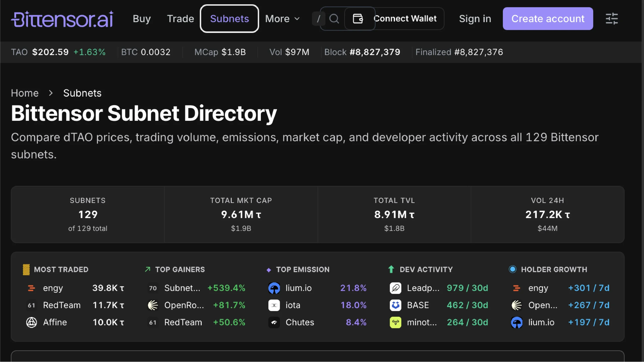Click RedTeam in Top Gainers list
Viewport: 644px width, 362px height.
183,322
